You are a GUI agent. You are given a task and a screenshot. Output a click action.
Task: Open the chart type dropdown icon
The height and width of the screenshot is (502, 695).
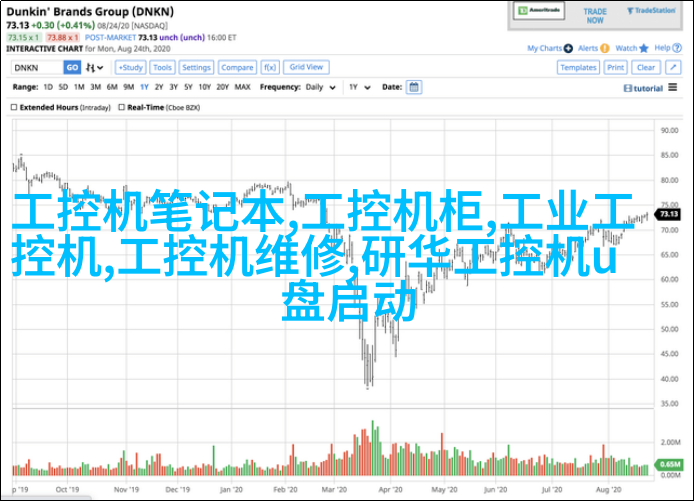(x=94, y=67)
